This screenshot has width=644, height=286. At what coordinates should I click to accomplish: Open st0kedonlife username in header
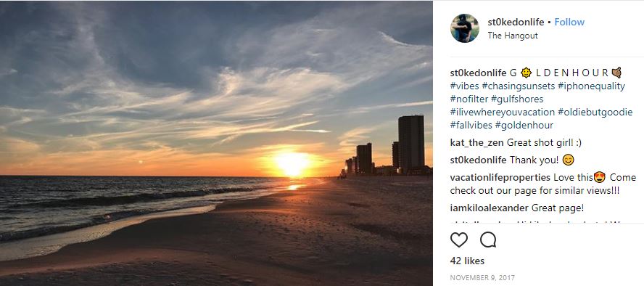coord(516,23)
